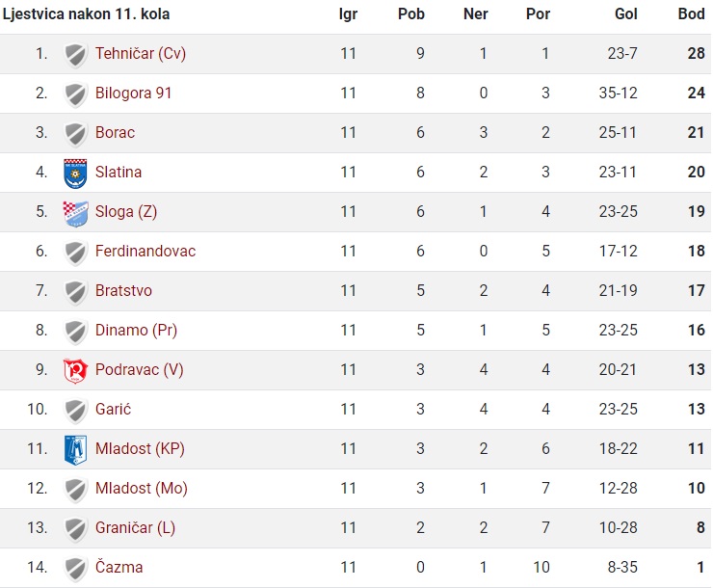This screenshot has height=588, width=713.
Task: Open the Ferdinandovac team page
Action: [x=145, y=251]
